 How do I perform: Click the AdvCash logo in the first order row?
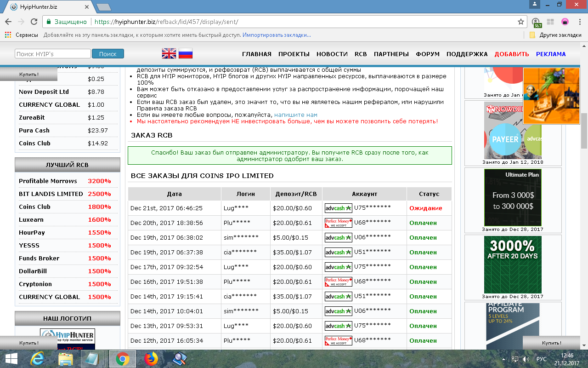(x=338, y=208)
